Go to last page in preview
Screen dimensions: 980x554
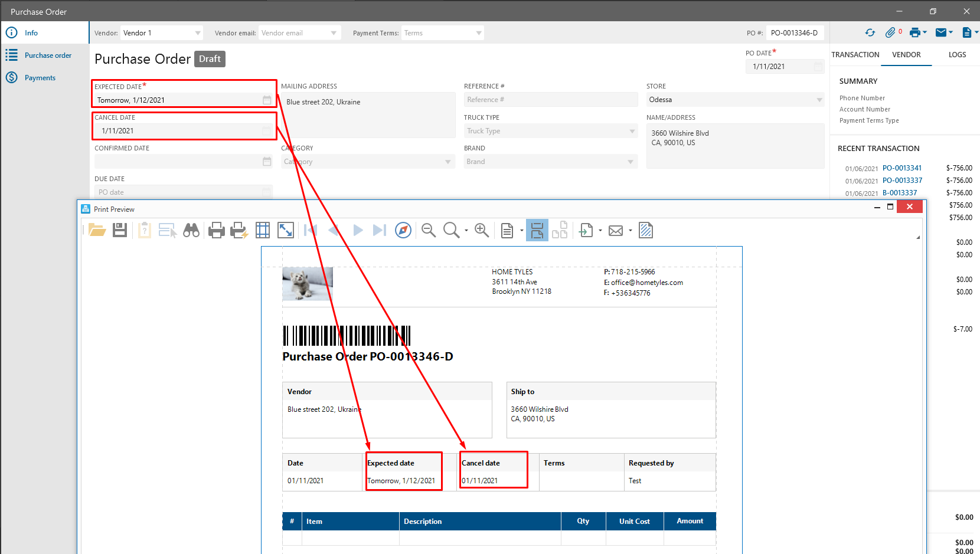point(379,230)
